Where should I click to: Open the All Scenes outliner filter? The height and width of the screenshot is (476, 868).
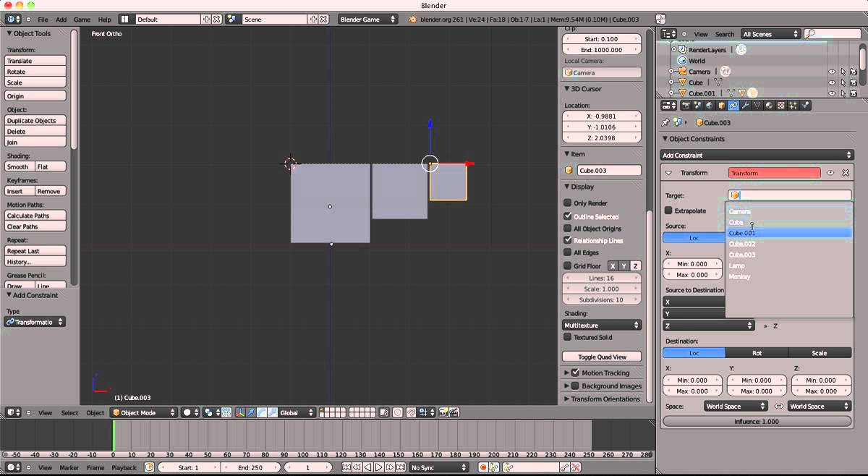pyautogui.click(x=770, y=33)
